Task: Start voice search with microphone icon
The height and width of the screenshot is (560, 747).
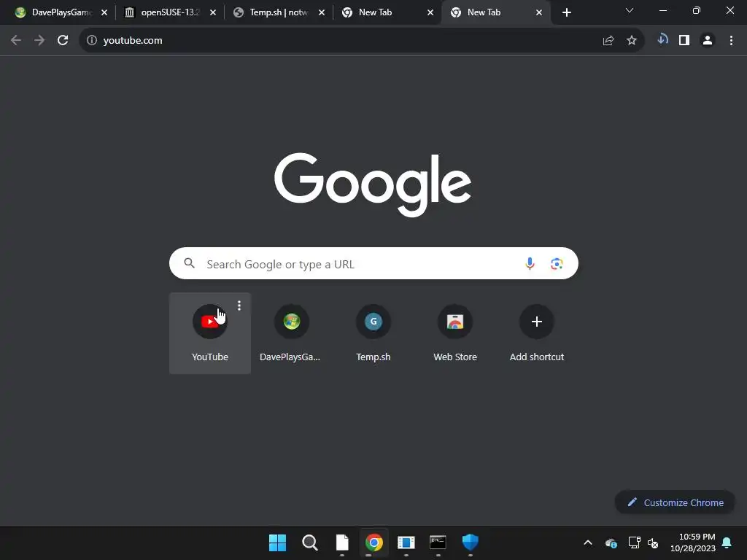Action: pos(530,263)
